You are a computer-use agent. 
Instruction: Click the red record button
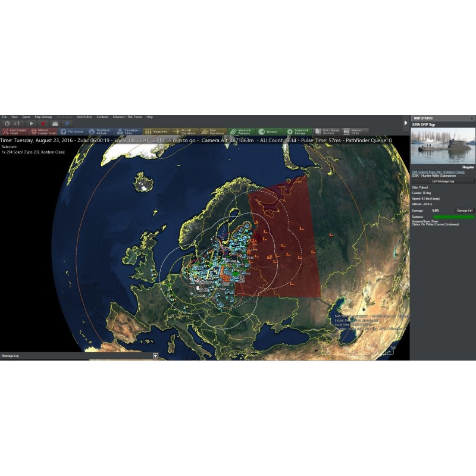click(43, 123)
